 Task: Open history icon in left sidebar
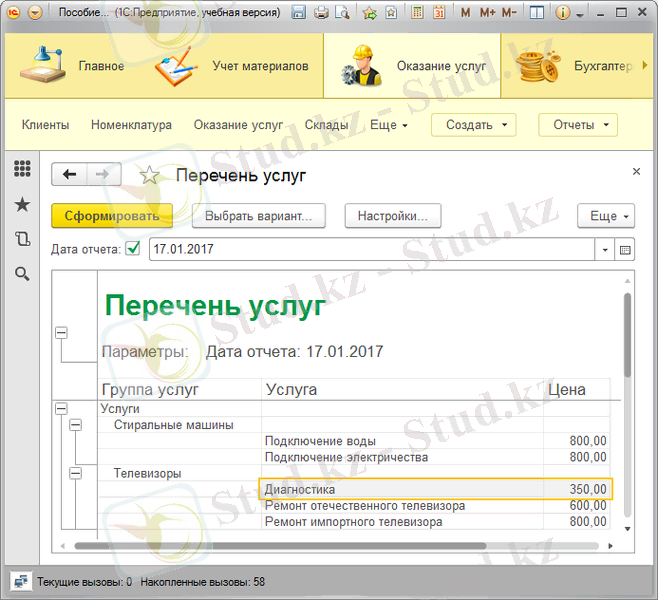(x=22, y=239)
